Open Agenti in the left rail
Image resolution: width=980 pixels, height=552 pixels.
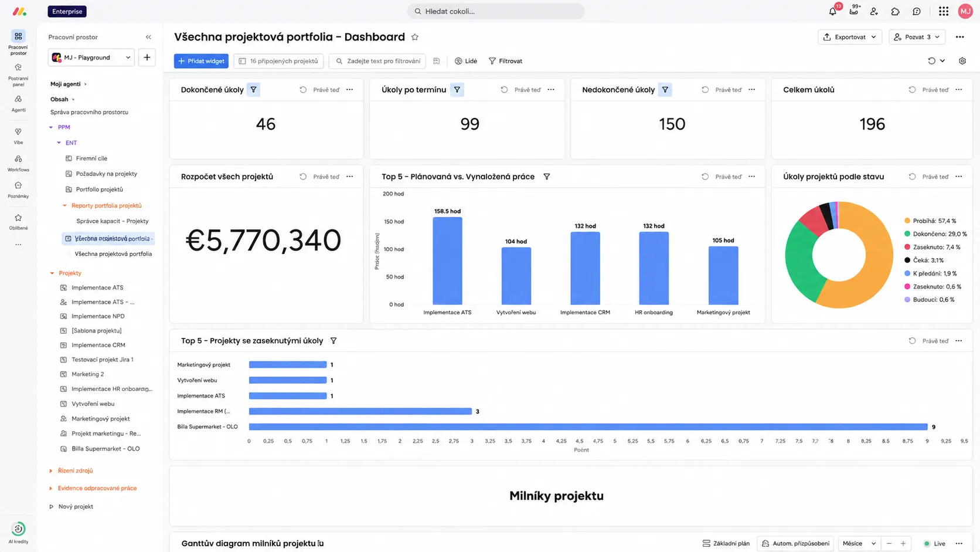coord(18,103)
